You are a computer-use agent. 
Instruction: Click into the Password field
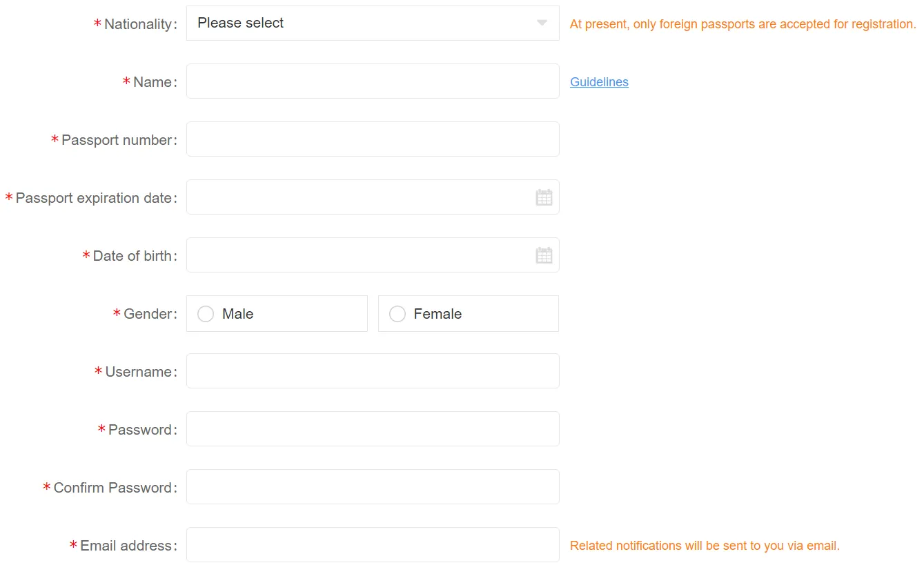373,429
